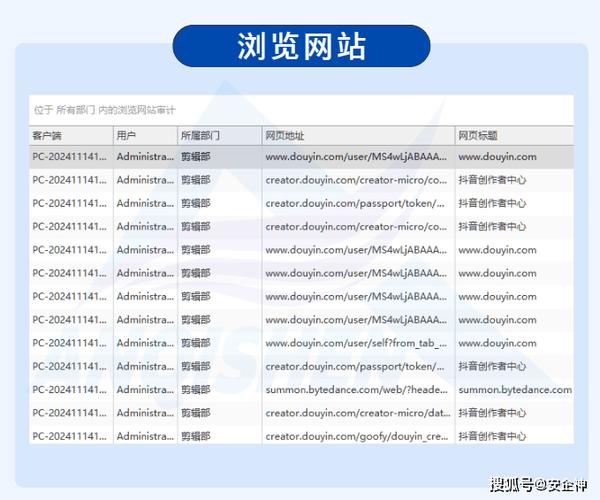Viewport: 600px width, 500px height.
Task: Click PC-202411141... in the goofy/douyin_cre row
Action: (x=70, y=436)
